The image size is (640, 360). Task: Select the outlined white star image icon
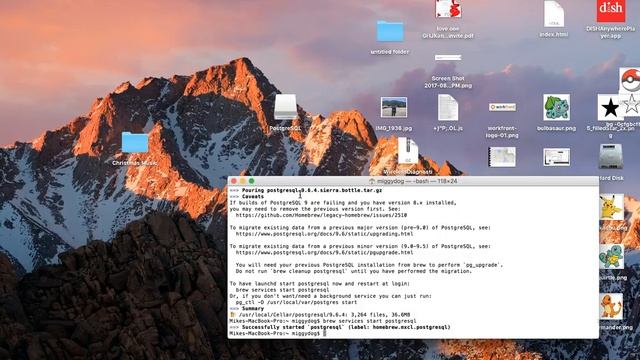[x=631, y=104]
